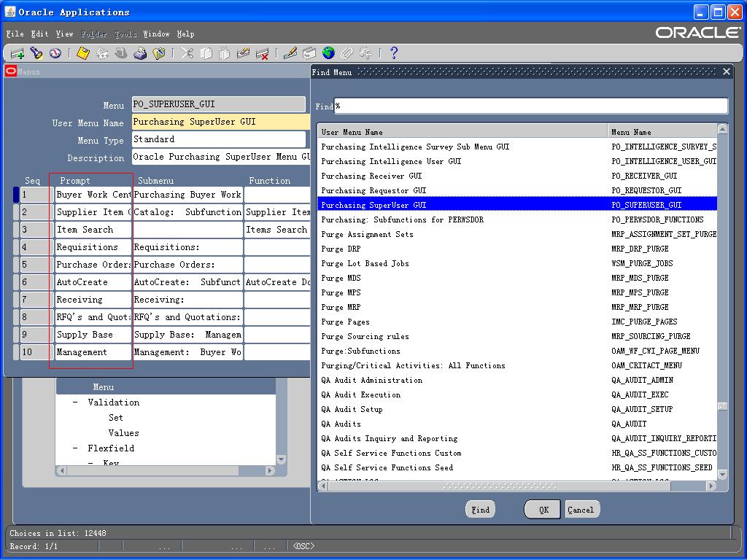Select the QA Audit Administration row
This screenshot has width=747, height=560.
pyautogui.click(x=517, y=380)
